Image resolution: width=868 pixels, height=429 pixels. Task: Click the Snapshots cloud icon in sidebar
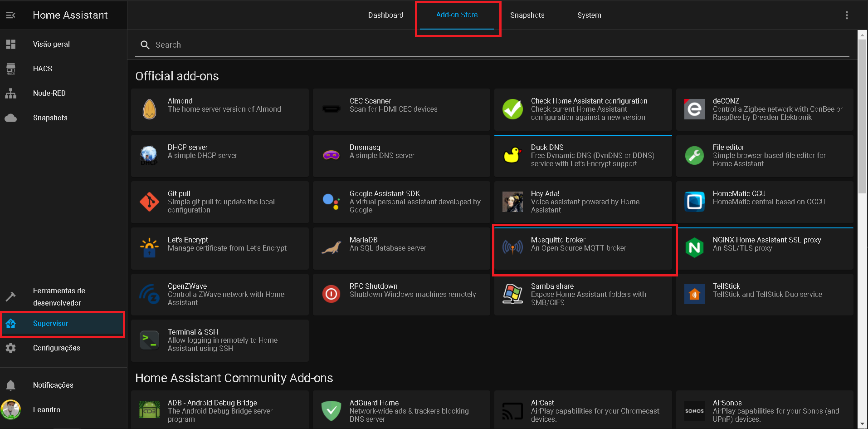(x=10, y=118)
